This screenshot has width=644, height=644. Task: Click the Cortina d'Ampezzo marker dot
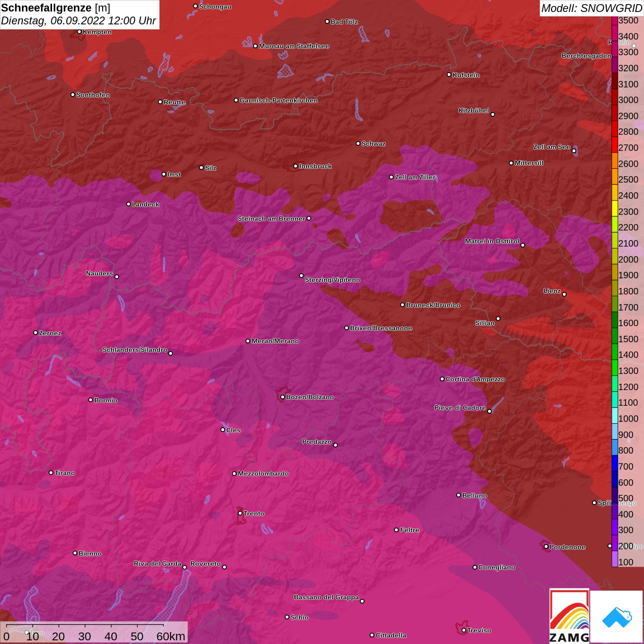point(442,379)
